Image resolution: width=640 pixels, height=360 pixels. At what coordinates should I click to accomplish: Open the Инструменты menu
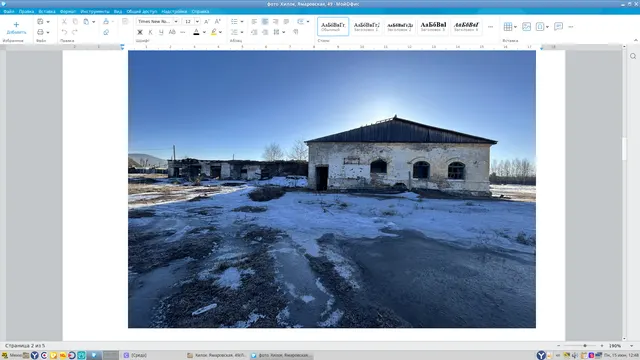coord(95,11)
